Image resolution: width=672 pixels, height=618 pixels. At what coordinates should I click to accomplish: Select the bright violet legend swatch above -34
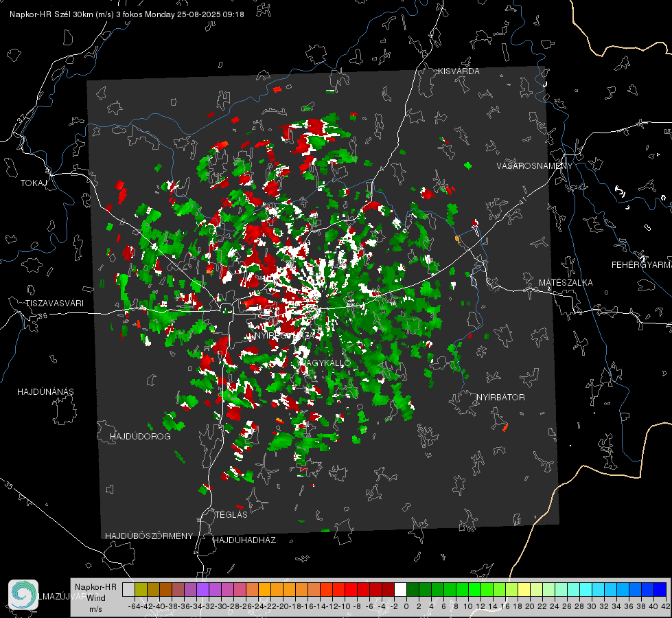point(202,590)
